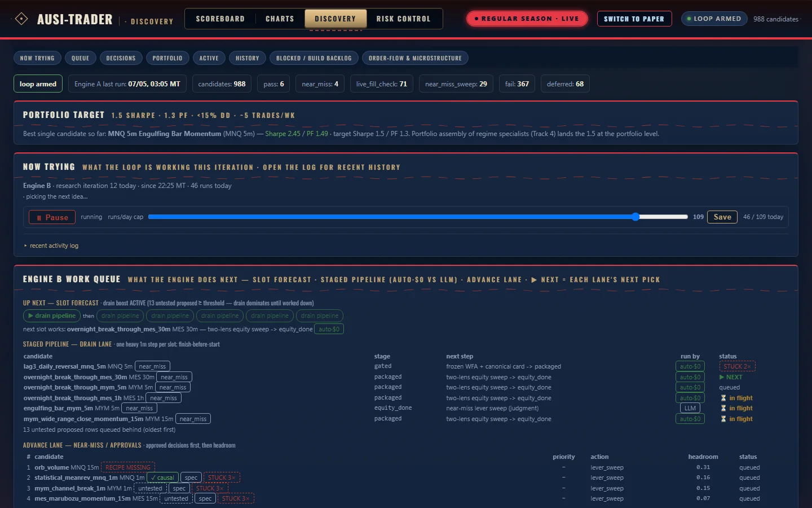Click the RECIPE MISSING badge on orb_volume
812x508 pixels.
tap(128, 467)
